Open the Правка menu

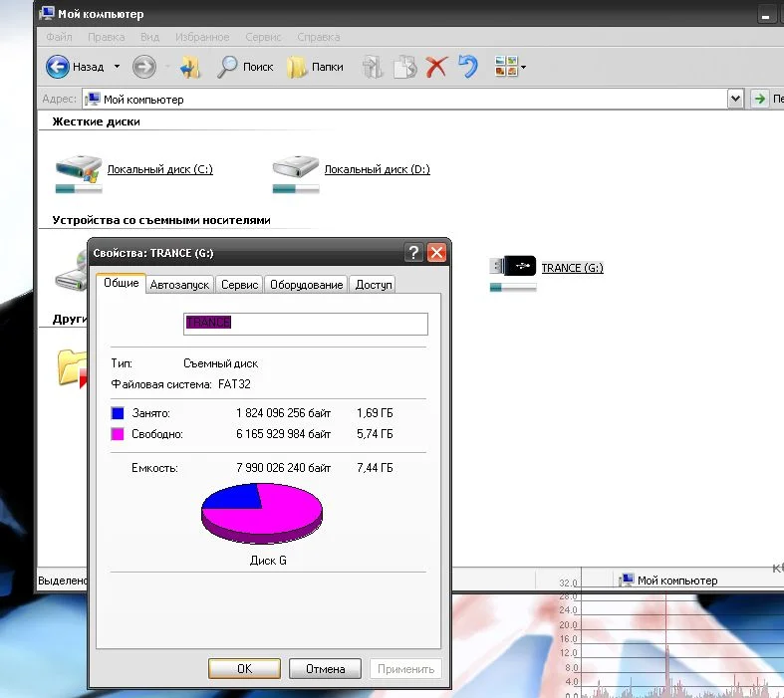(106, 37)
